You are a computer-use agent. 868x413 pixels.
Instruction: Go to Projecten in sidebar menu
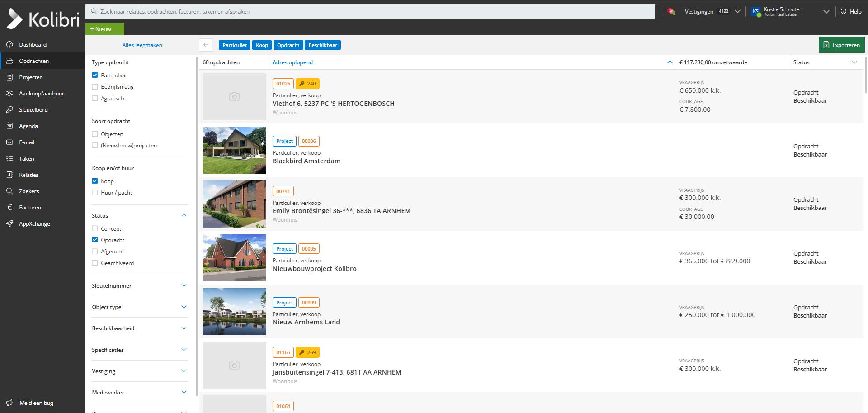pyautogui.click(x=31, y=77)
